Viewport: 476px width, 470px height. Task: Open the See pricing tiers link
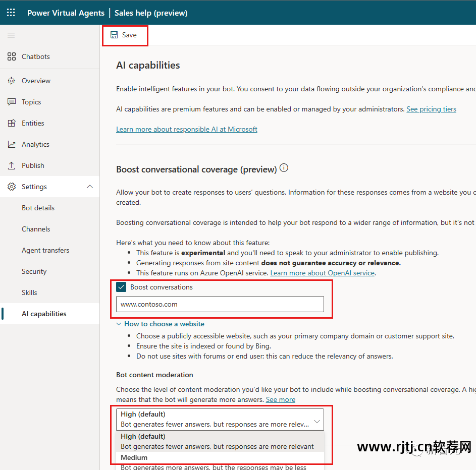[431, 109]
